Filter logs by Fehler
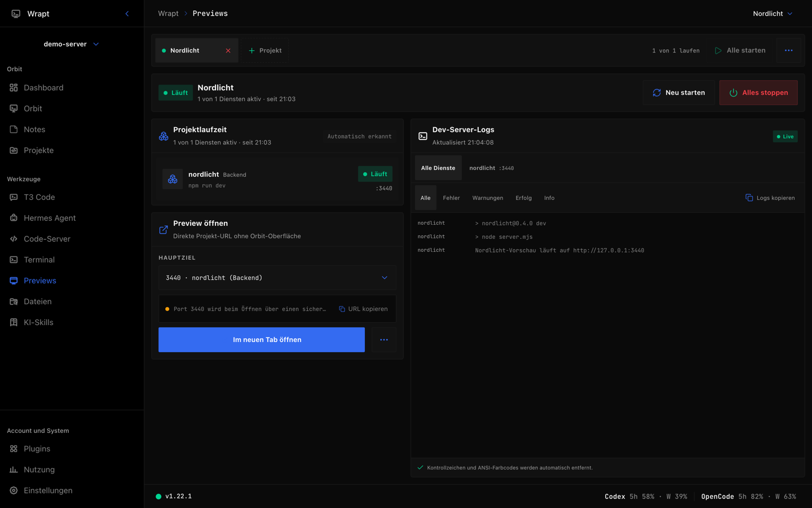 pos(451,198)
